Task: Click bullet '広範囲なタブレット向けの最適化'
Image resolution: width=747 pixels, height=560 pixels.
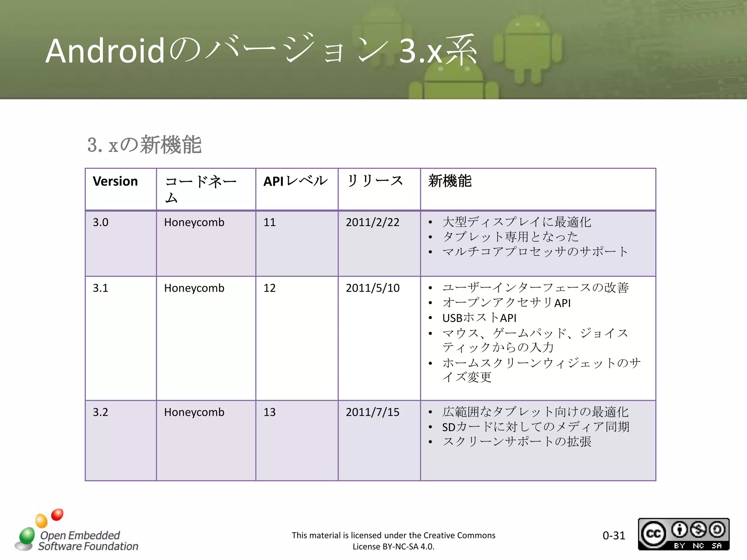Action: [535, 412]
